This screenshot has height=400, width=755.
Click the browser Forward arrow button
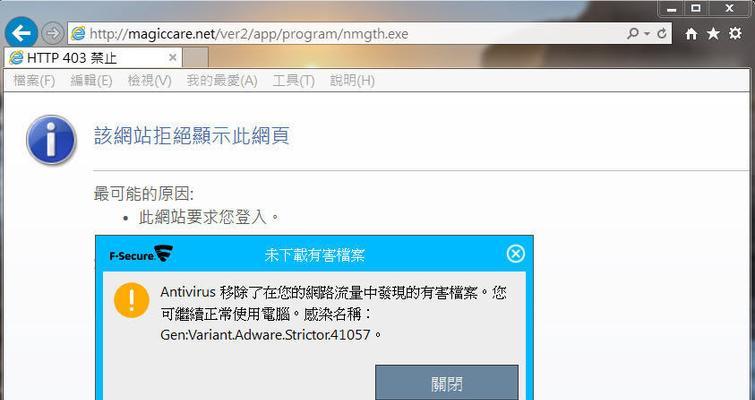[x=52, y=33]
